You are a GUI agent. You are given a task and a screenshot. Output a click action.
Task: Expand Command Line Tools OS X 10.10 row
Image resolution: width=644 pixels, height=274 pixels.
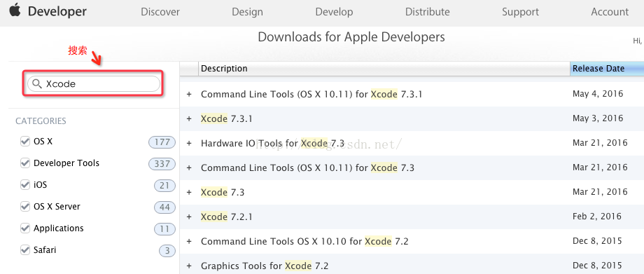(x=189, y=241)
